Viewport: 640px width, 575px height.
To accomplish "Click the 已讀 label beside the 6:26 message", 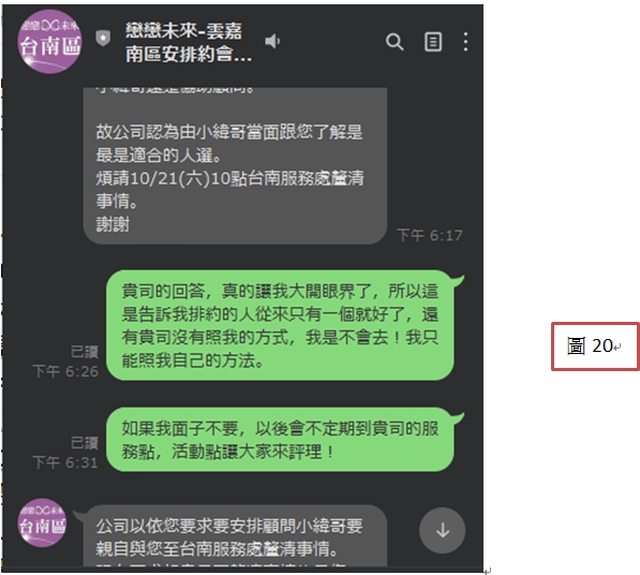I will pyautogui.click(x=84, y=352).
